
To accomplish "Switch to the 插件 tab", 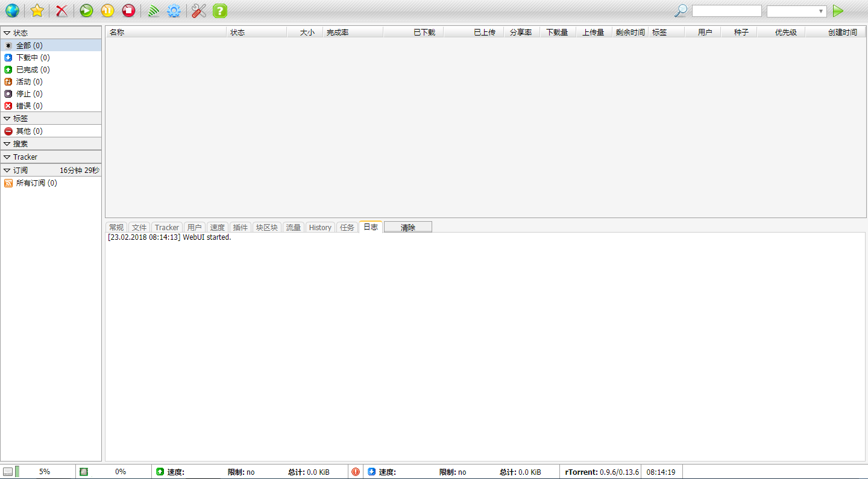I will (241, 227).
